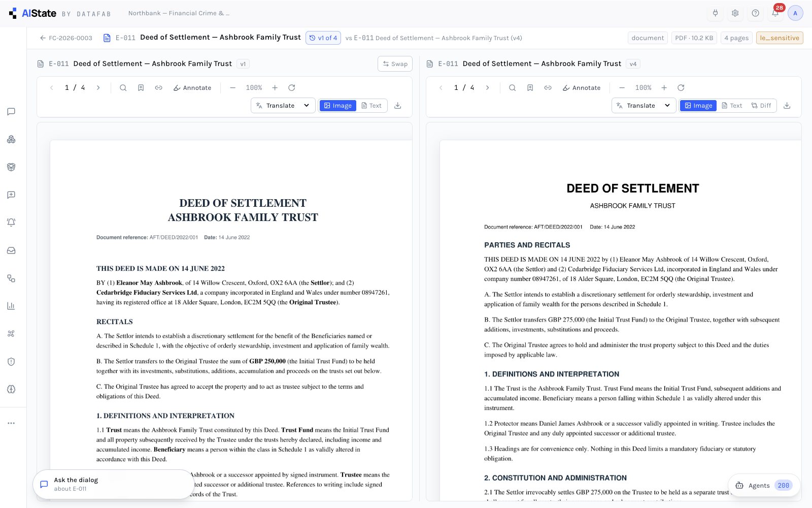Go back to FC-2026-0003 case
The image size is (812, 508).
click(x=66, y=38)
